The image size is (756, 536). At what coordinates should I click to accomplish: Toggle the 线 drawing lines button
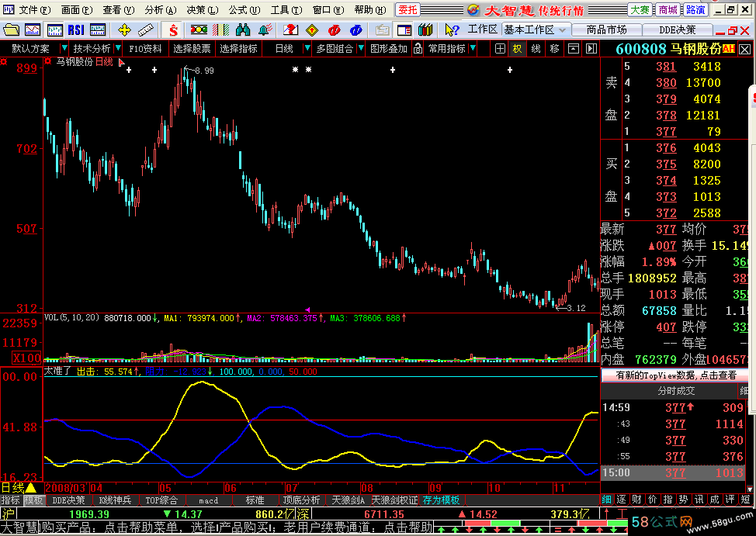point(536,49)
